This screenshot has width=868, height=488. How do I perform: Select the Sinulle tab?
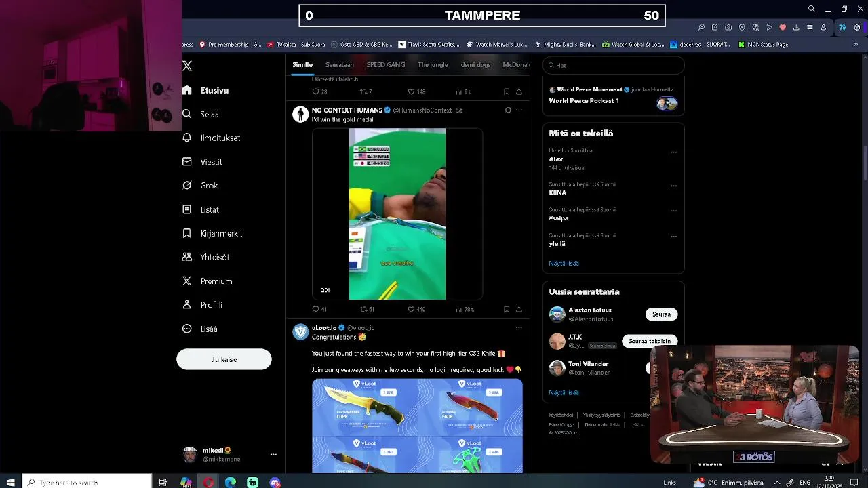pyautogui.click(x=302, y=65)
